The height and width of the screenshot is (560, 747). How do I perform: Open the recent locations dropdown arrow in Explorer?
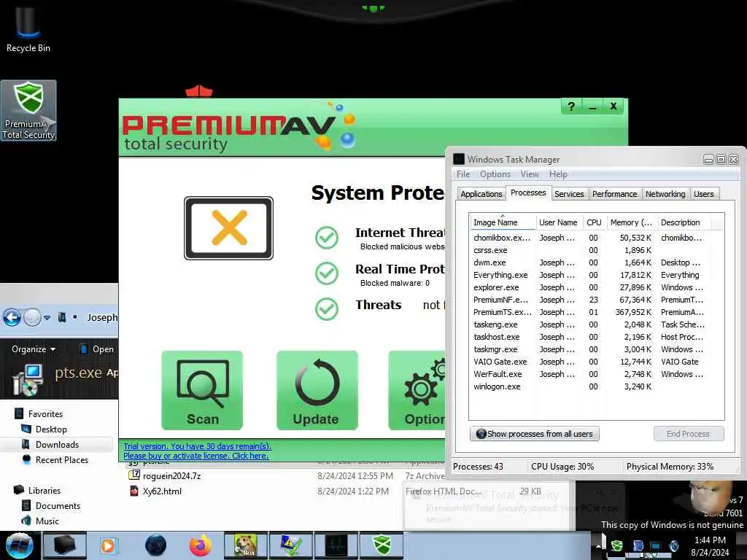click(x=47, y=318)
